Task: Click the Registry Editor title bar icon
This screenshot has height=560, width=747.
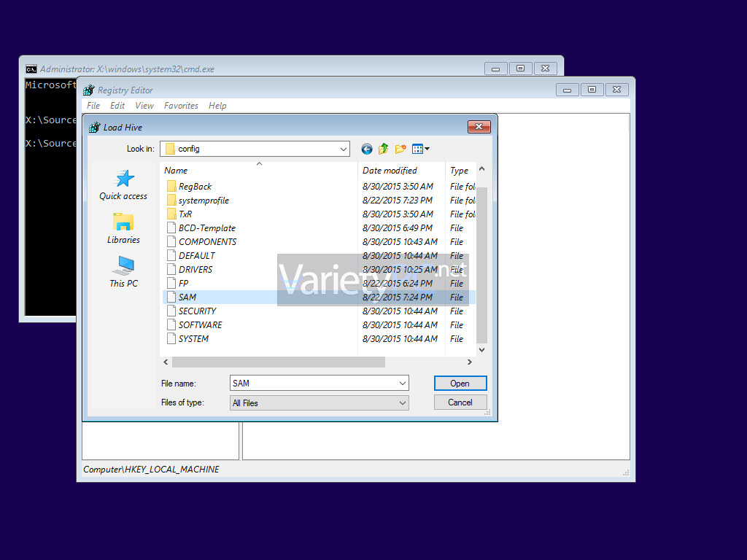Action: point(88,90)
